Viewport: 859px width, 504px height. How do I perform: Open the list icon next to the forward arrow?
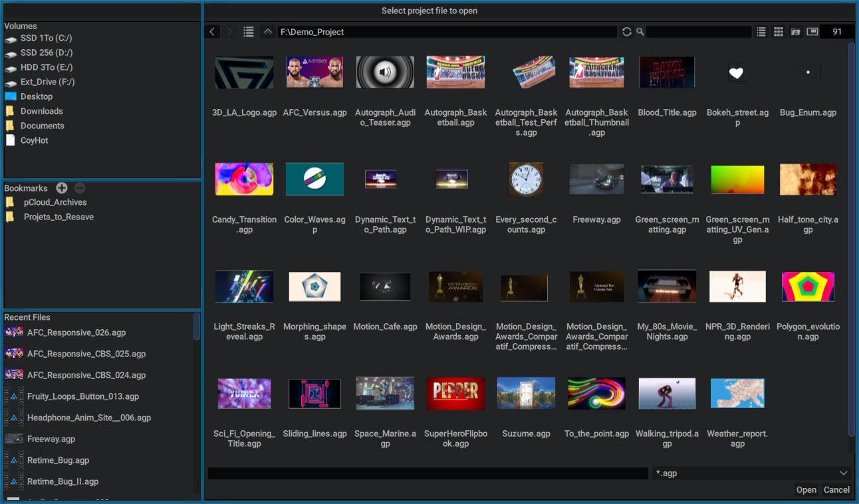click(x=249, y=32)
